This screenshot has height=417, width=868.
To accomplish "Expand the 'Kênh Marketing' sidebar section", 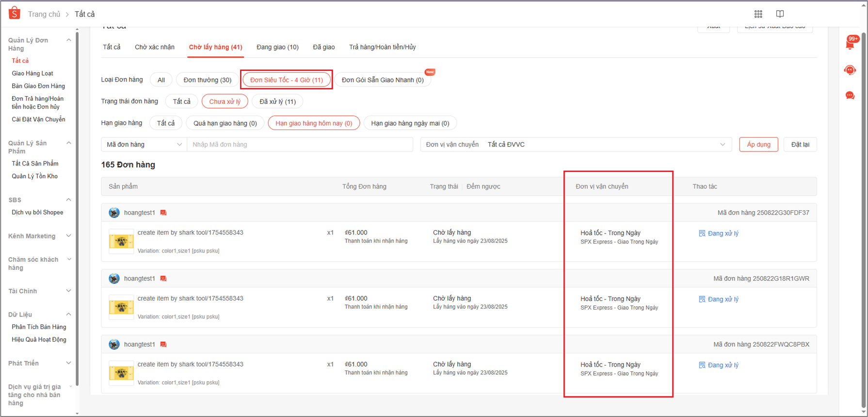I will (x=39, y=236).
